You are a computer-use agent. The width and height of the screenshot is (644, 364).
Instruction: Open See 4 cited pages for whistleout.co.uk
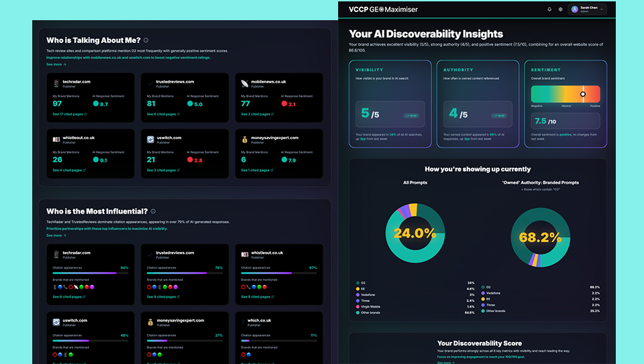click(x=69, y=170)
